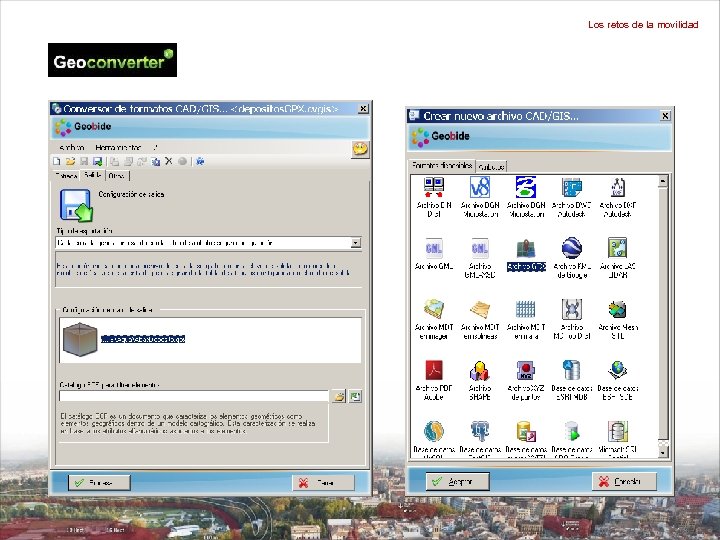
Task: Choose the highlighted Archivo GPX format
Action: pos(526,255)
